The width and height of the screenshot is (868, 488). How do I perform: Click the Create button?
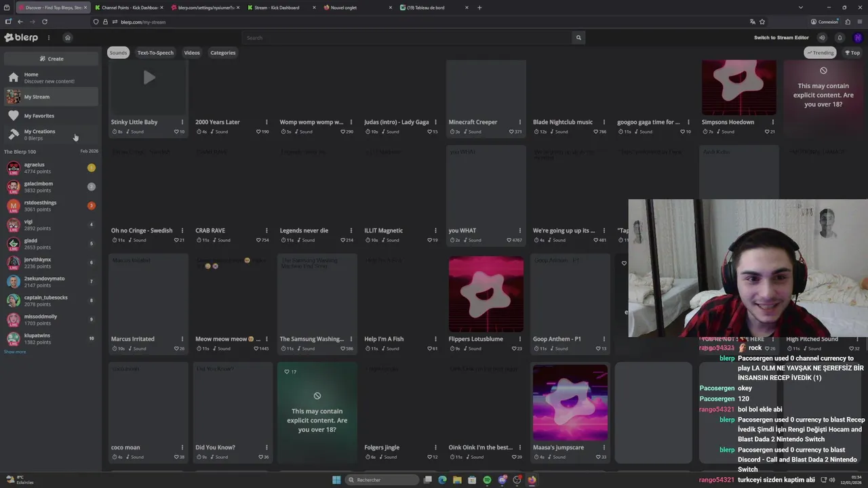click(52, 59)
